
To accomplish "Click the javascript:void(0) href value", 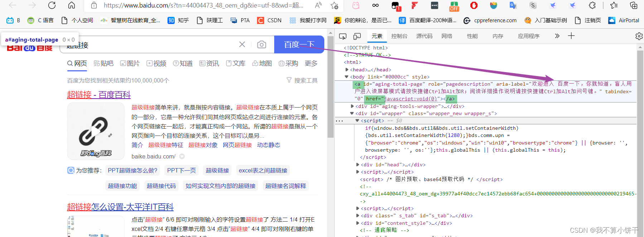I will coord(411,99).
